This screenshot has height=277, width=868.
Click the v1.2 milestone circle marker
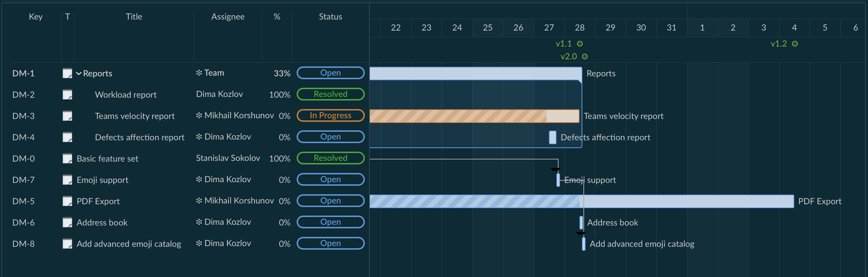click(795, 44)
